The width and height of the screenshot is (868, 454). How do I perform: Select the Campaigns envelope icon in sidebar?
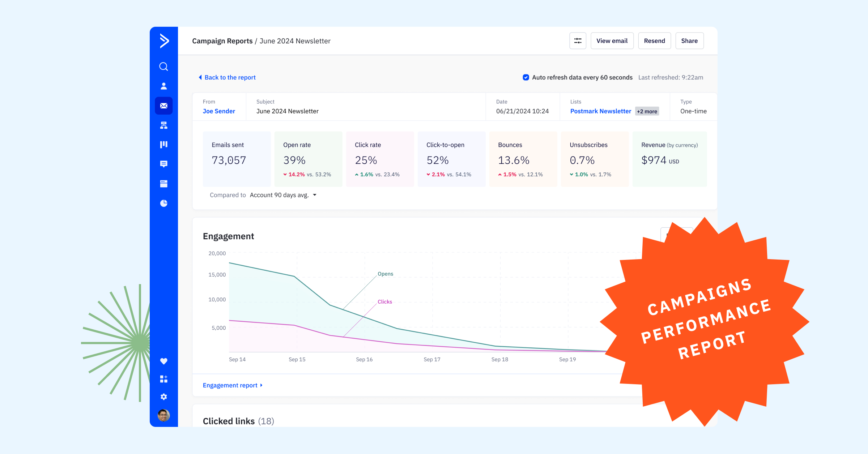(x=163, y=105)
